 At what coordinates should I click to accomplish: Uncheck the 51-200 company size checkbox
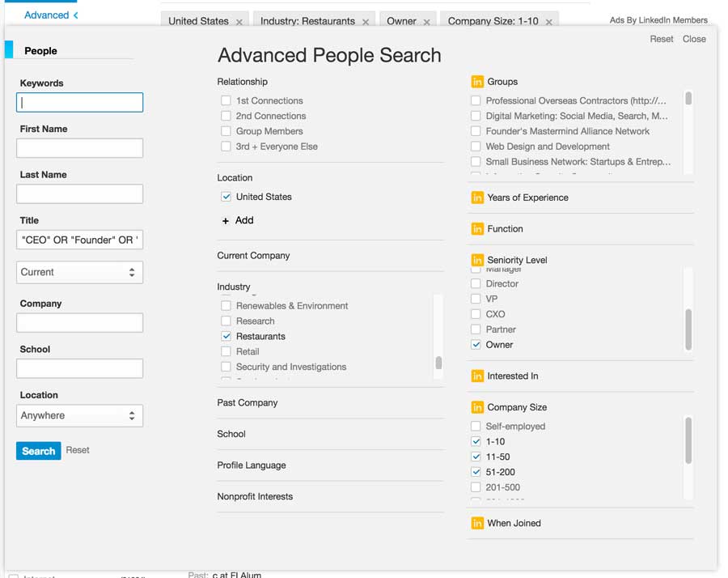(476, 472)
